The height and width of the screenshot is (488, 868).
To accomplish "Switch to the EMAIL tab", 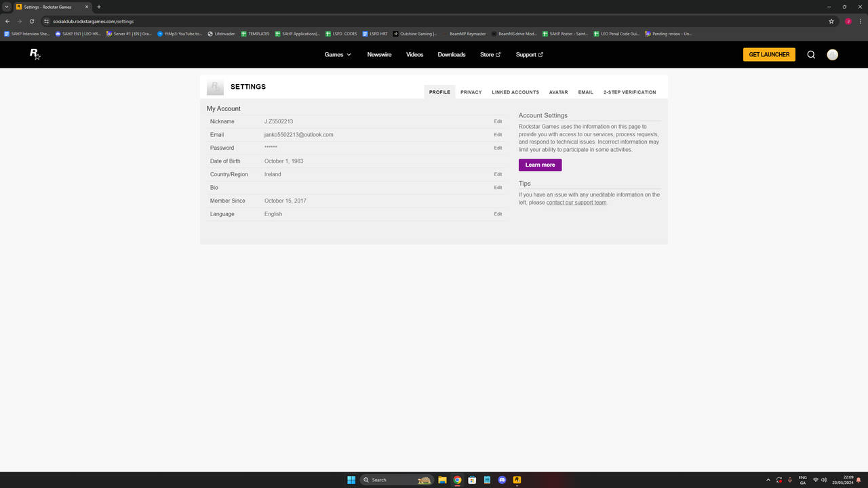I will click(586, 92).
